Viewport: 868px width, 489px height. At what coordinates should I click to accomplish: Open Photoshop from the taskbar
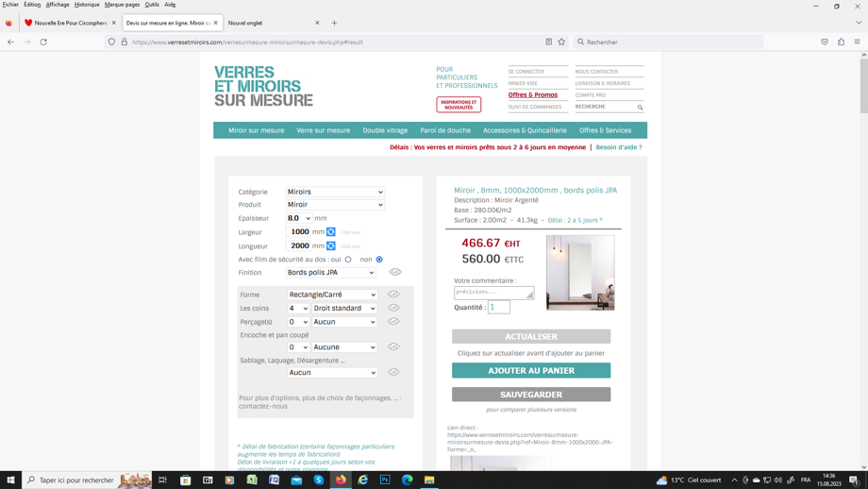(x=385, y=480)
